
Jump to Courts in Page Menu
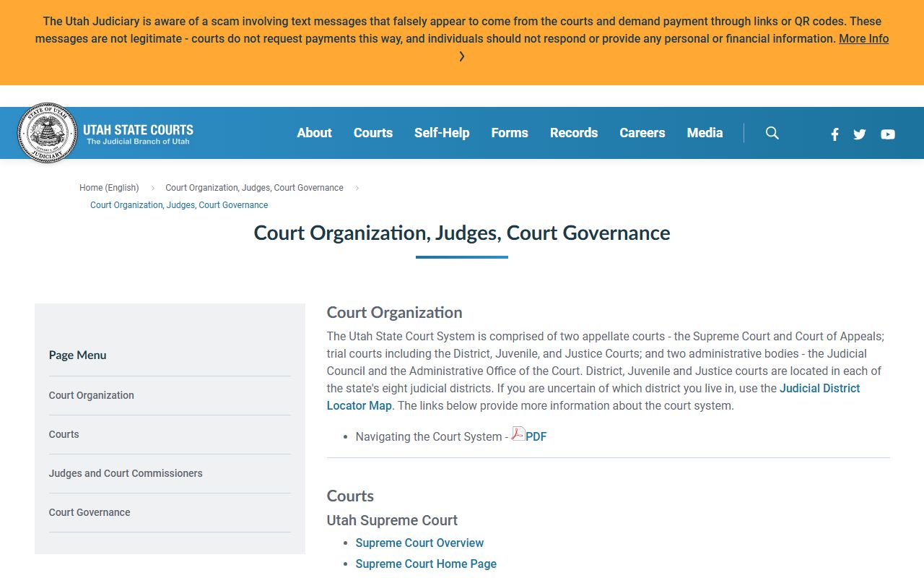pos(64,434)
